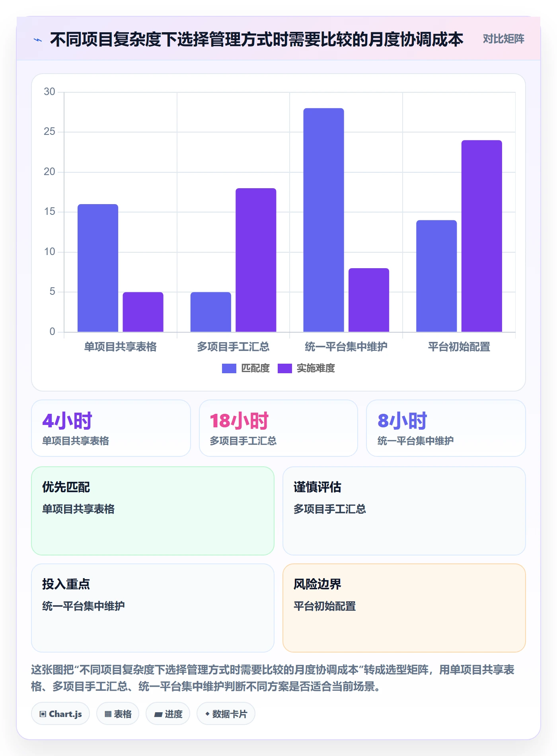This screenshot has width=557, height=756.
Task: Click the 单项目共享表格 x-axis label
Action: click(x=121, y=347)
